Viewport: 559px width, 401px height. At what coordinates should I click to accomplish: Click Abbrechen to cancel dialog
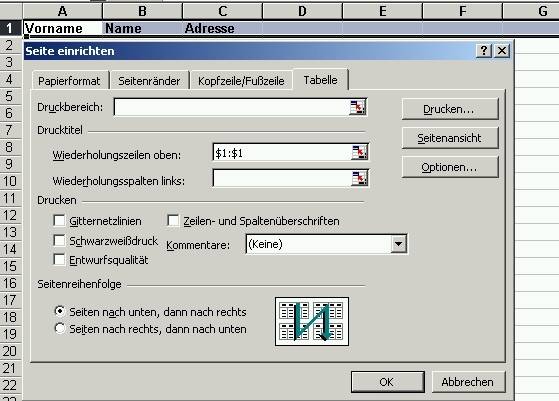pyautogui.click(x=468, y=382)
